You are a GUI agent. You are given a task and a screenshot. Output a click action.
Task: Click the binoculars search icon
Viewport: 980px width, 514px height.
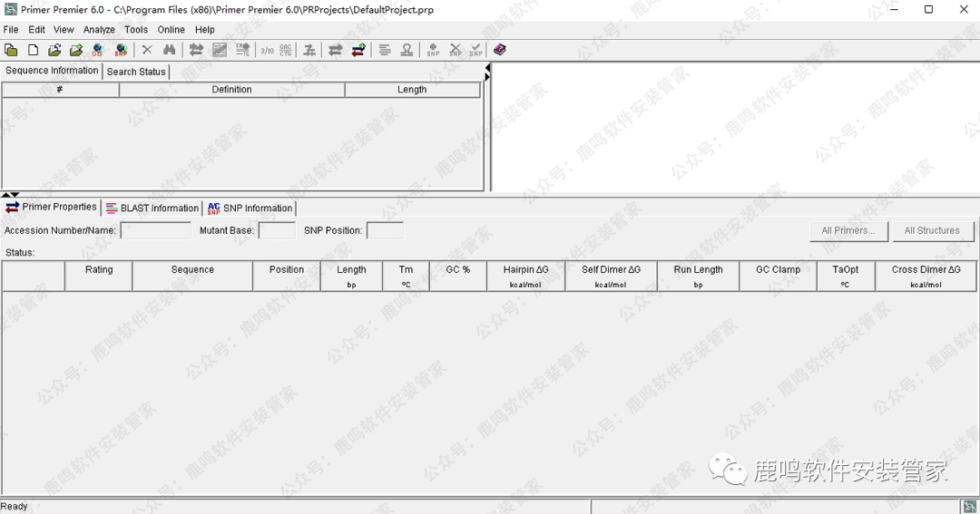[x=169, y=50]
